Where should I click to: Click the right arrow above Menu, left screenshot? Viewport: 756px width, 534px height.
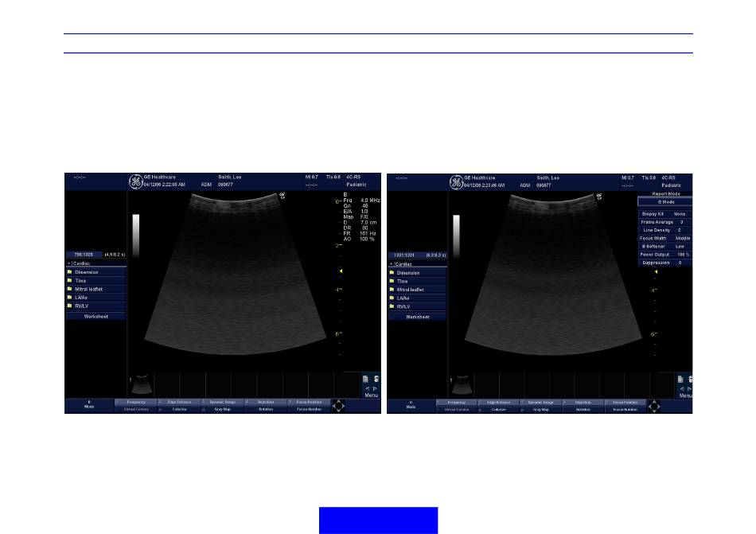coord(376,388)
